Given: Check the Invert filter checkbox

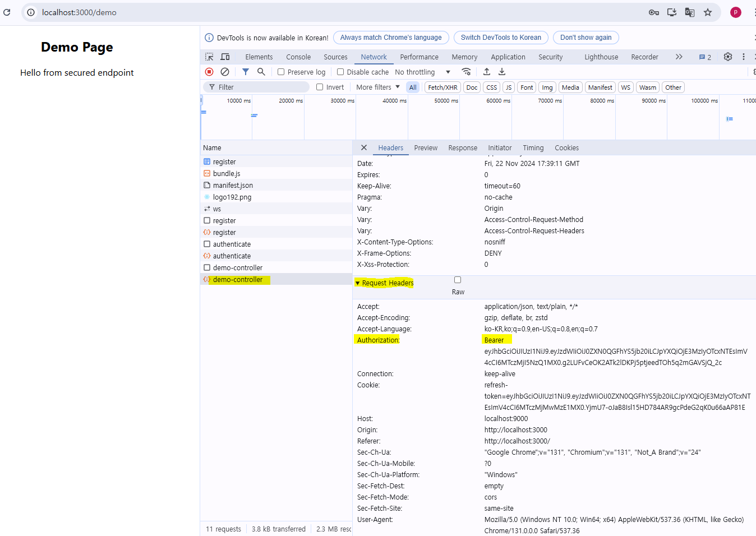Looking at the screenshot, I should (x=320, y=87).
